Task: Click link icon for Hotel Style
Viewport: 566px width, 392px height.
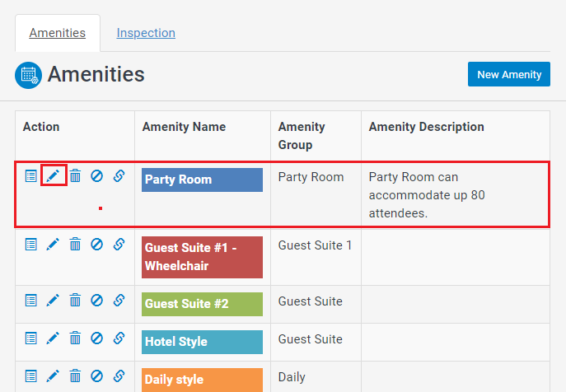Action: (x=119, y=337)
